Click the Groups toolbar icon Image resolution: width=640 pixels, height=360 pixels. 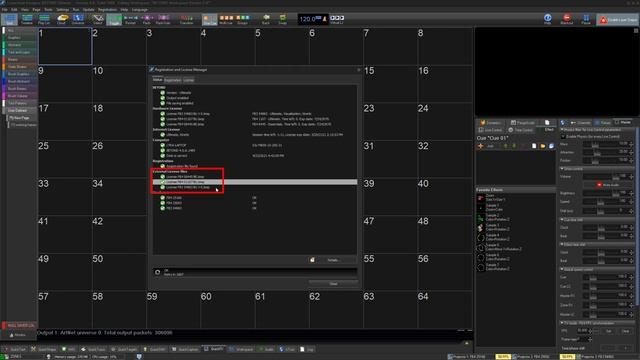click(242, 19)
